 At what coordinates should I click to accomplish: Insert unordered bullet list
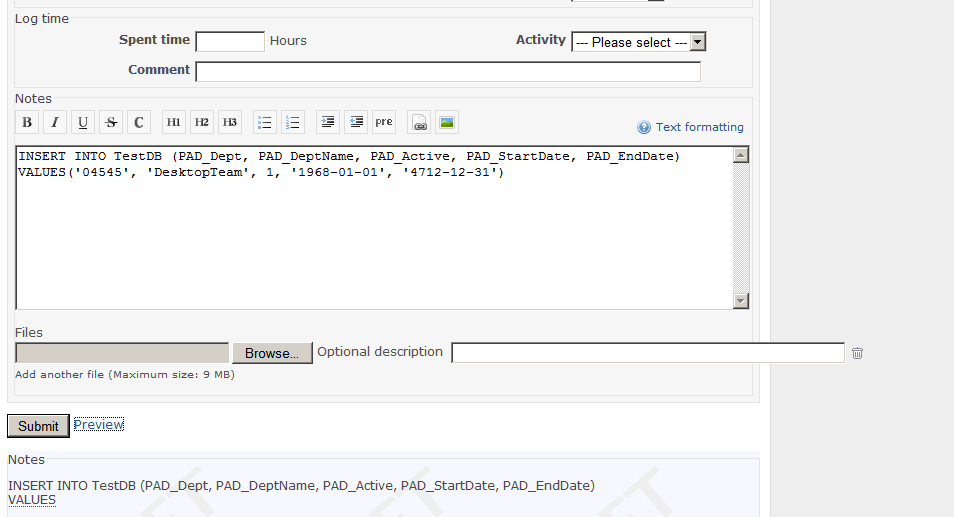tap(265, 122)
